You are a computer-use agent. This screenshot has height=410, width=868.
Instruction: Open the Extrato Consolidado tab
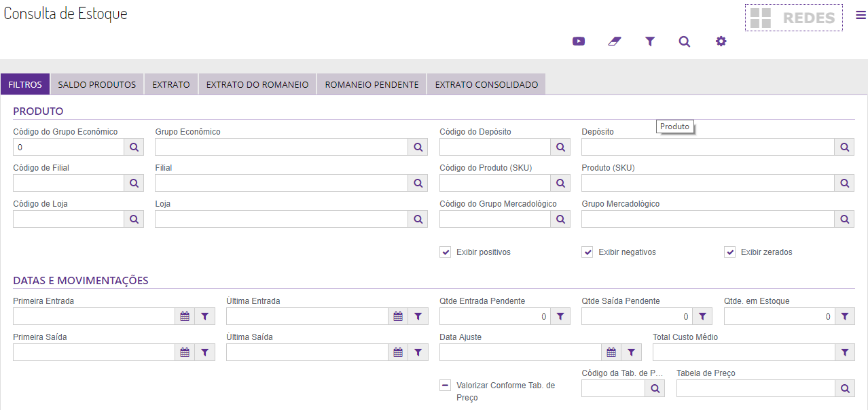tap(486, 85)
